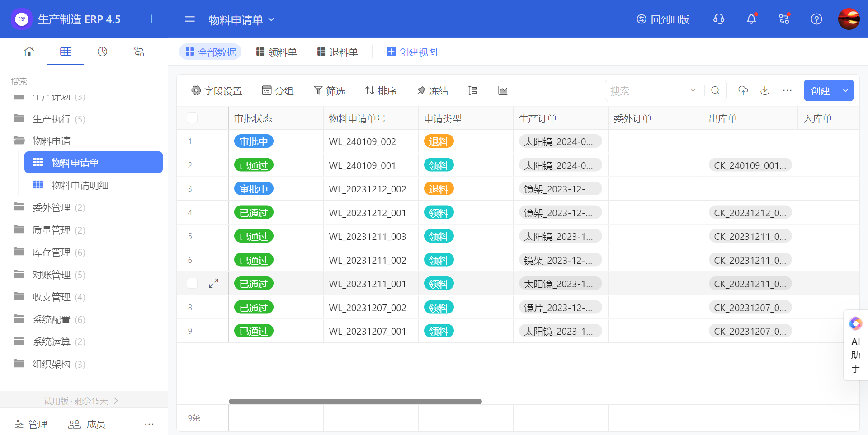Click the download export icon
The height and width of the screenshot is (435, 868).
tap(764, 90)
